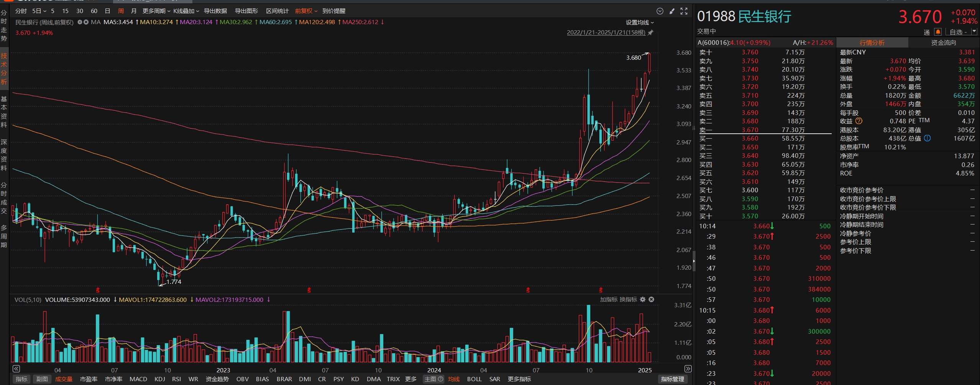Jump to earliest chart data with left arrows

(x=16, y=369)
